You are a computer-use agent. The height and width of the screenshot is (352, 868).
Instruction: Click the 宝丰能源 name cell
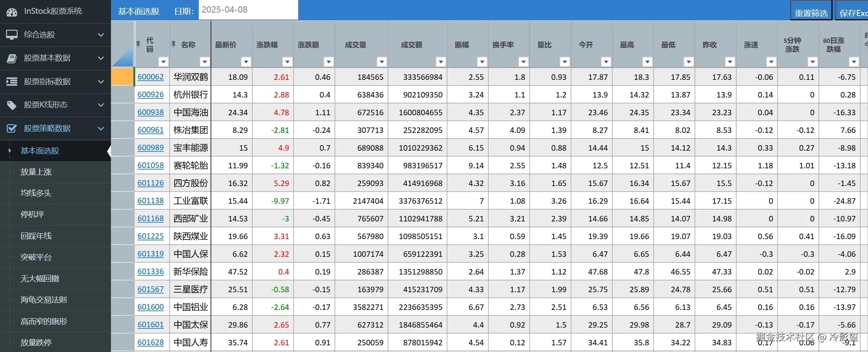(x=190, y=148)
